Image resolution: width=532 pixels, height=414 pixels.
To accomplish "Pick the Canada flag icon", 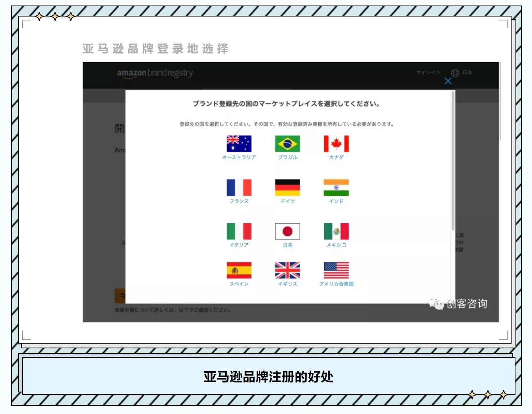I will (x=336, y=144).
